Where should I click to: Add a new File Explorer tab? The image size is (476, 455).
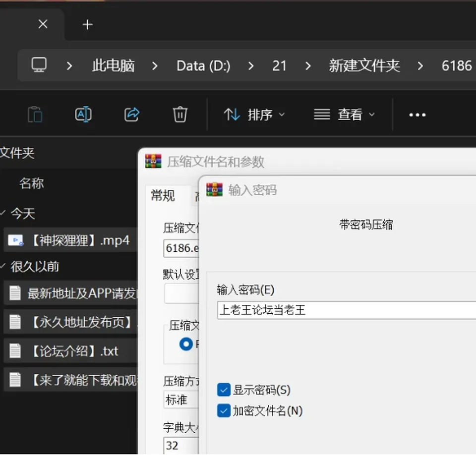point(87,24)
